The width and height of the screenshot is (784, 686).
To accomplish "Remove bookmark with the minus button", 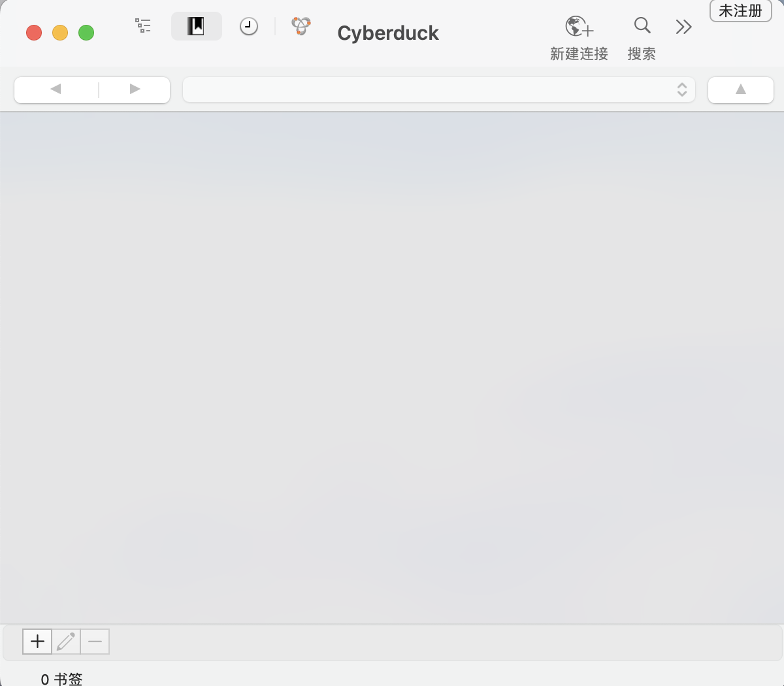I will 95,642.
